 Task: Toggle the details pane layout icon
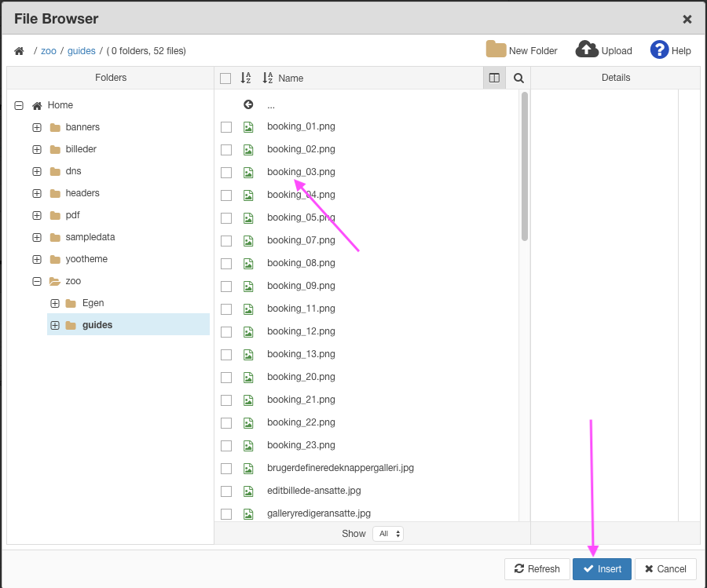click(x=494, y=78)
